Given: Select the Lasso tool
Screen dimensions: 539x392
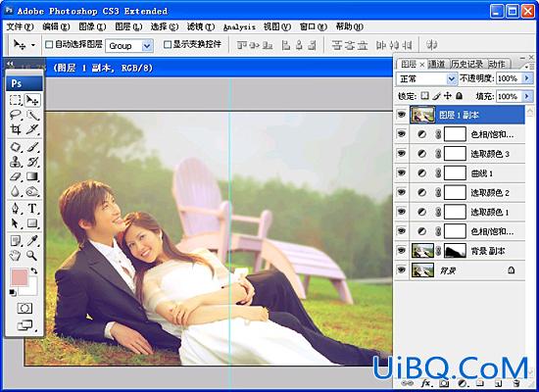Looking at the screenshot, I should click(x=16, y=115).
